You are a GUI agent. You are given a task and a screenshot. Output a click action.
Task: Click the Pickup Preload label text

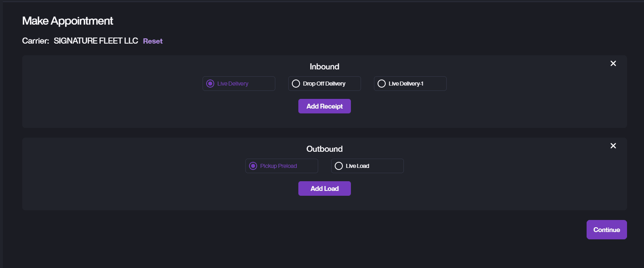click(x=279, y=166)
